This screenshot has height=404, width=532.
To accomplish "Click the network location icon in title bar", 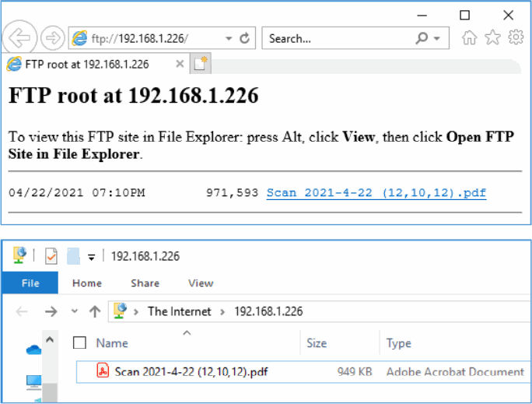I will point(19,255).
